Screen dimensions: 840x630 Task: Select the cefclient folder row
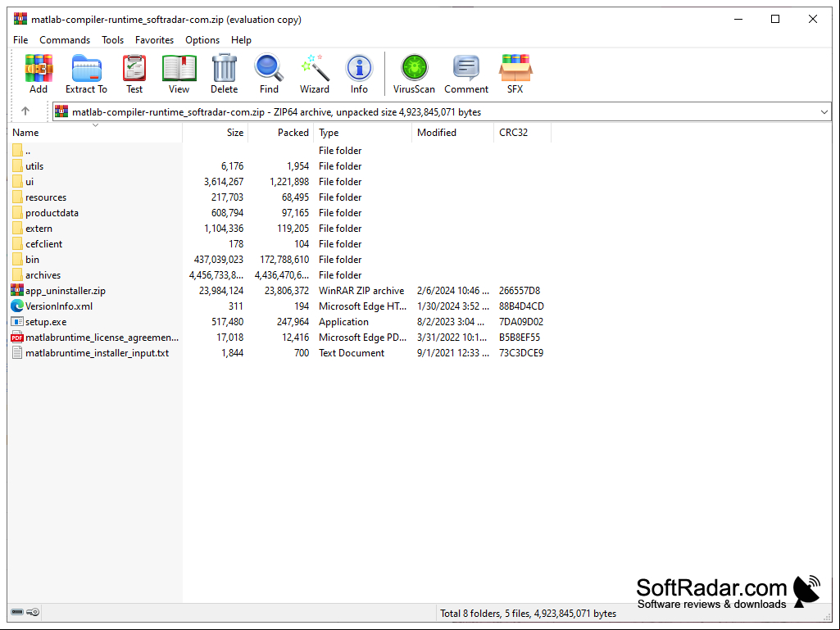[x=281, y=244]
